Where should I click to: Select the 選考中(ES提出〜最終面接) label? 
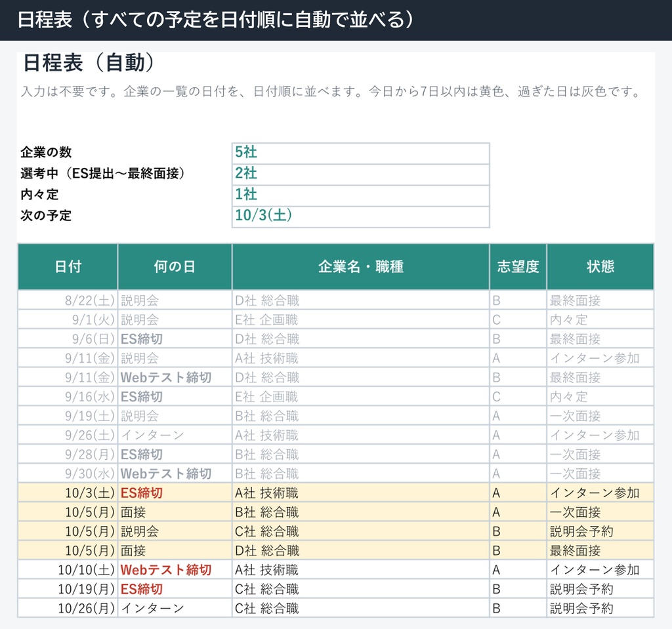pos(103,173)
